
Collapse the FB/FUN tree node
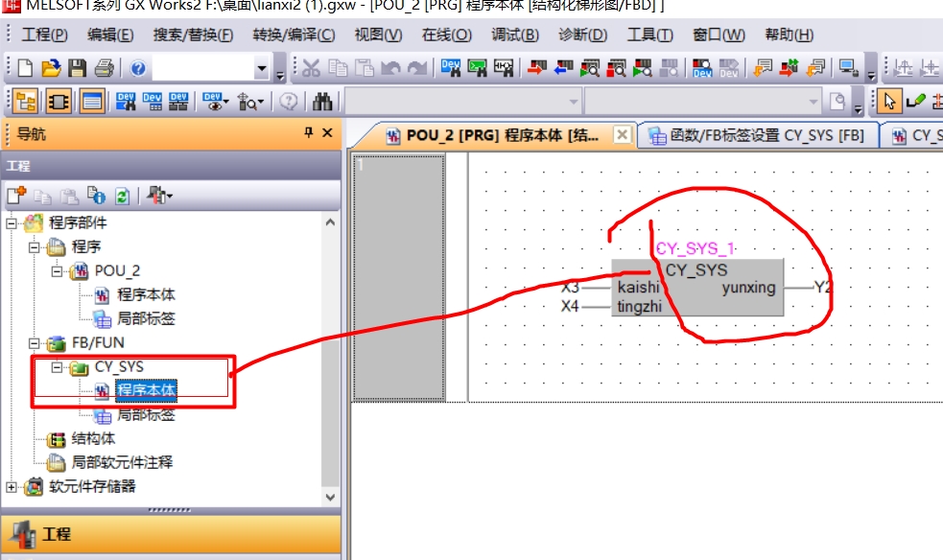pos(35,343)
